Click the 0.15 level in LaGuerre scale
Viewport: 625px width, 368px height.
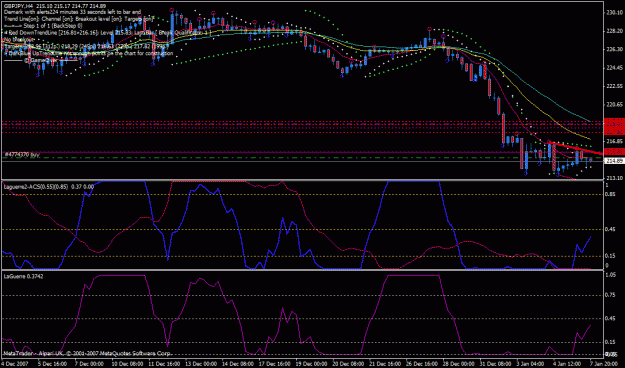coord(610,342)
